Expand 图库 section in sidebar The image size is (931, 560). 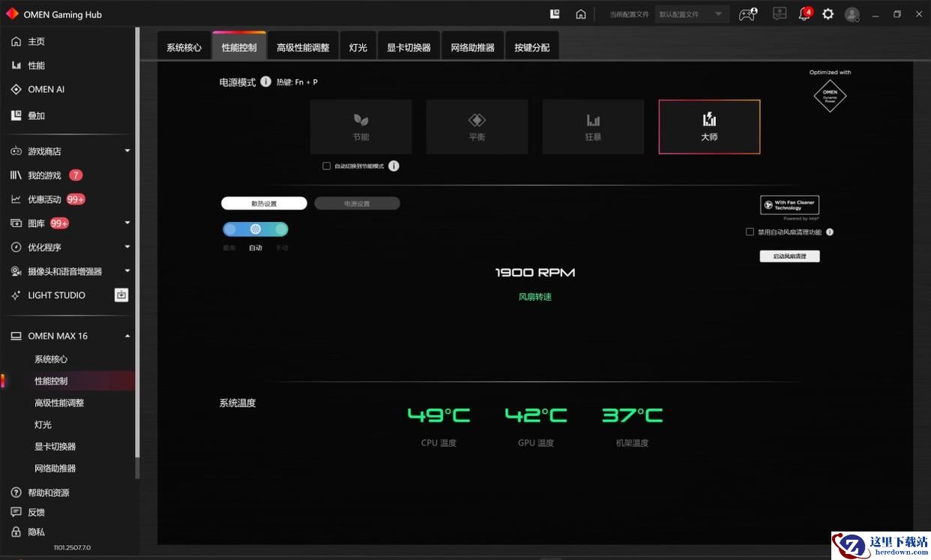click(x=127, y=223)
